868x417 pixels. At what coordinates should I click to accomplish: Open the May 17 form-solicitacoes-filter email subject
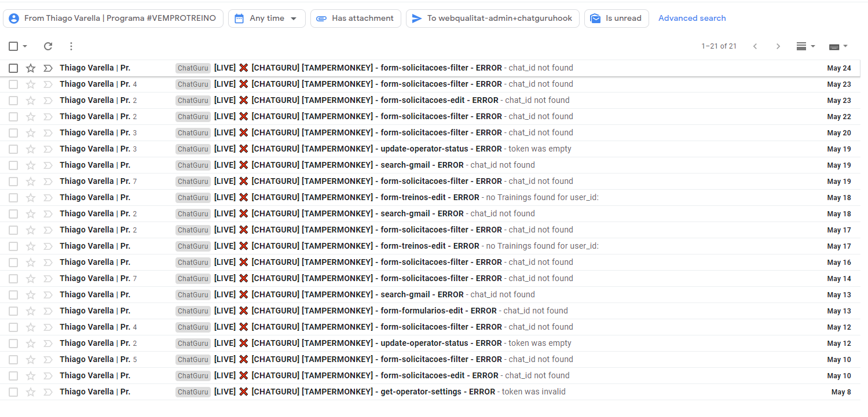tap(358, 230)
